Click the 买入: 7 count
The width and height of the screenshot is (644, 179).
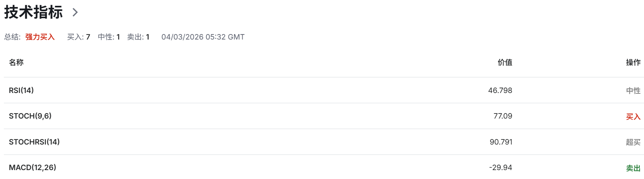(79, 37)
